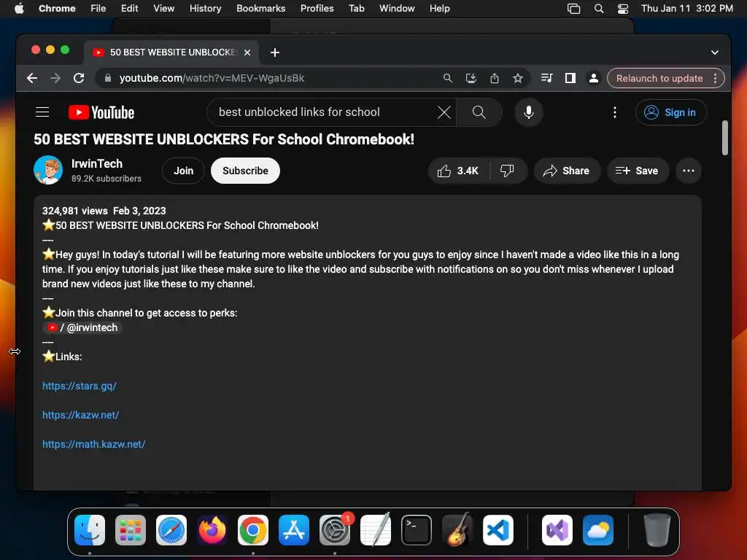Click Stage Manager icon in menu bar
This screenshot has height=560, width=747.
573,9
